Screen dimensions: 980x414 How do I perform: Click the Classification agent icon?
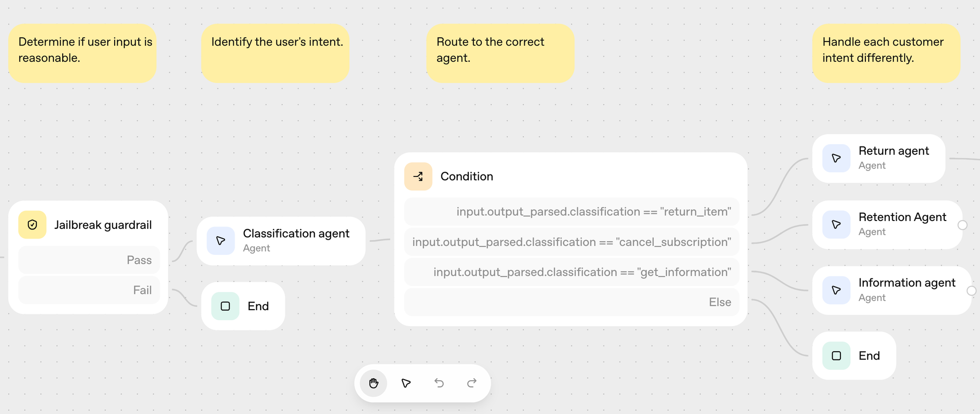click(x=221, y=241)
